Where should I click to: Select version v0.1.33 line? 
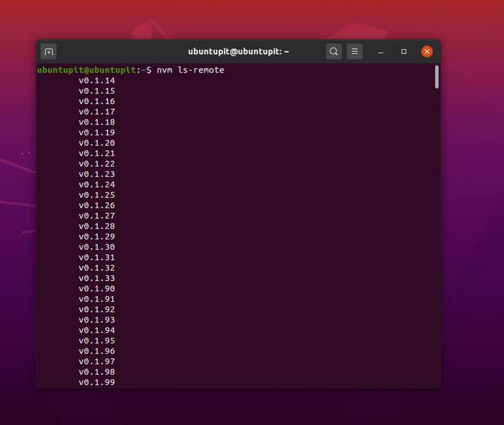tap(97, 278)
